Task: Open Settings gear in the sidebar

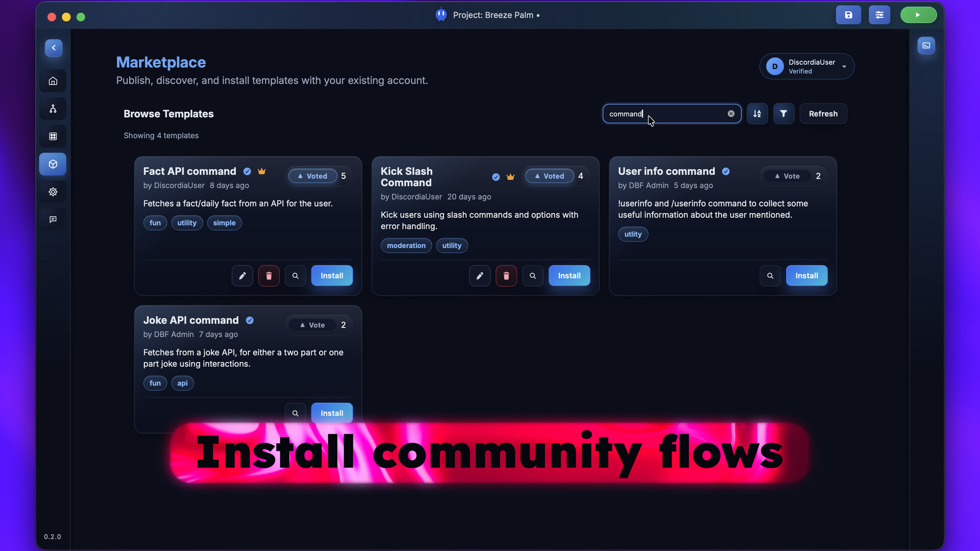Action: [53, 192]
